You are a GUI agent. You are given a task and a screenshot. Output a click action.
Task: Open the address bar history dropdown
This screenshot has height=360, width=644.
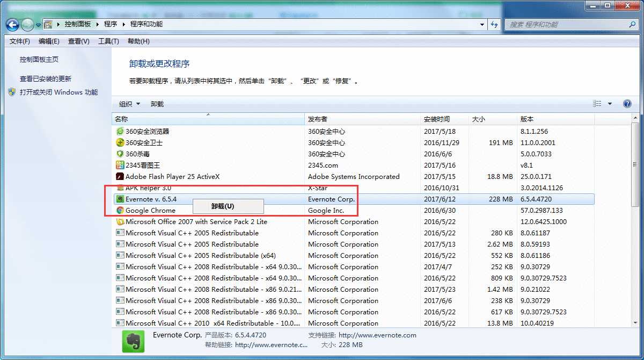coord(482,25)
